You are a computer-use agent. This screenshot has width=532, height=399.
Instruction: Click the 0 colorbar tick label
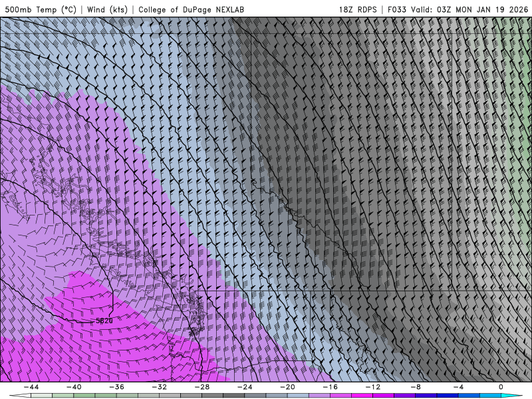coord(501,387)
